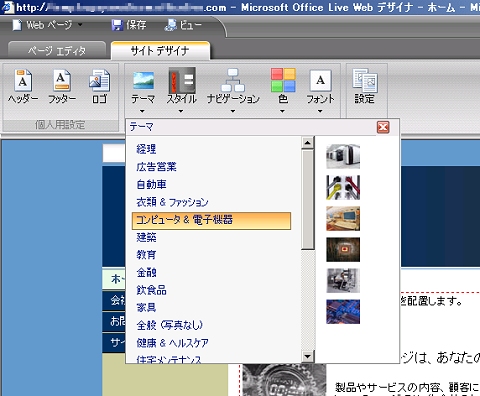Image resolution: width=480 pixels, height=396 pixels.
Task: Choose the dark circuit chip theme thumbnail
Action: (343, 249)
